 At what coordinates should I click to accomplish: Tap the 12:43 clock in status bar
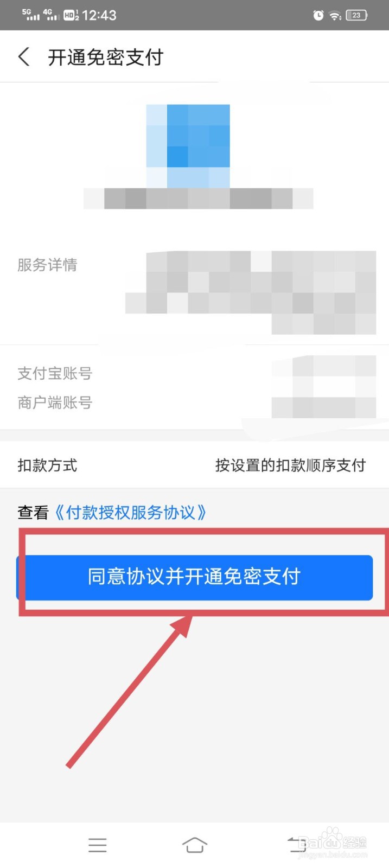click(x=99, y=15)
